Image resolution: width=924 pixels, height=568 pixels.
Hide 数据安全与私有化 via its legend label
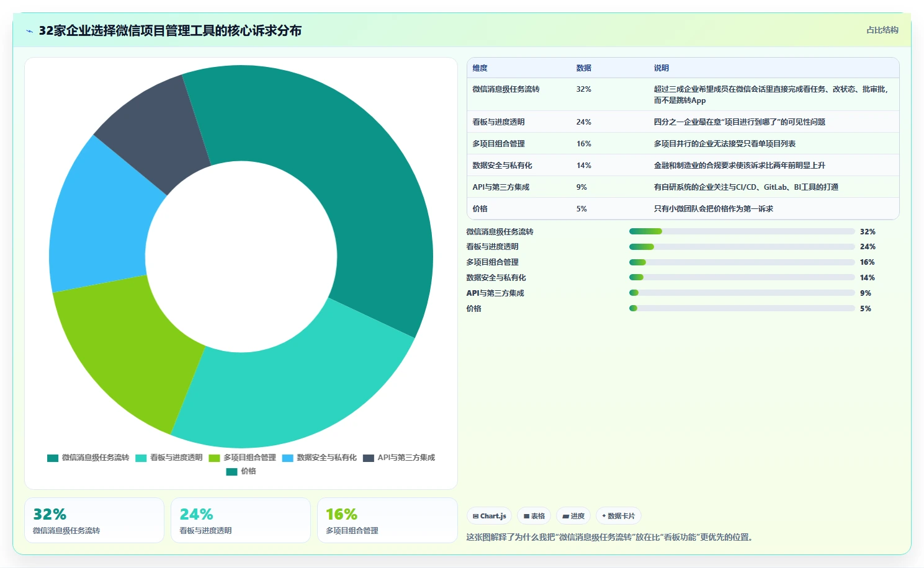point(326,458)
